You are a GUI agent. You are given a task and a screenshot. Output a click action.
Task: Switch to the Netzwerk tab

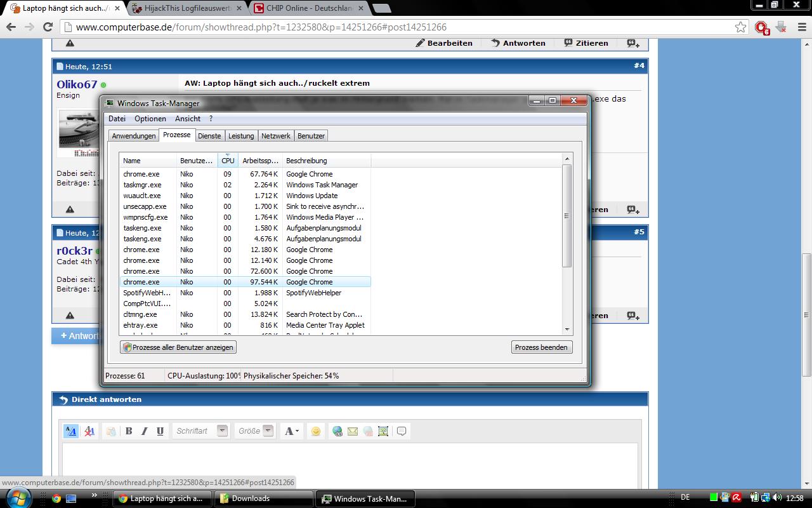(x=276, y=136)
